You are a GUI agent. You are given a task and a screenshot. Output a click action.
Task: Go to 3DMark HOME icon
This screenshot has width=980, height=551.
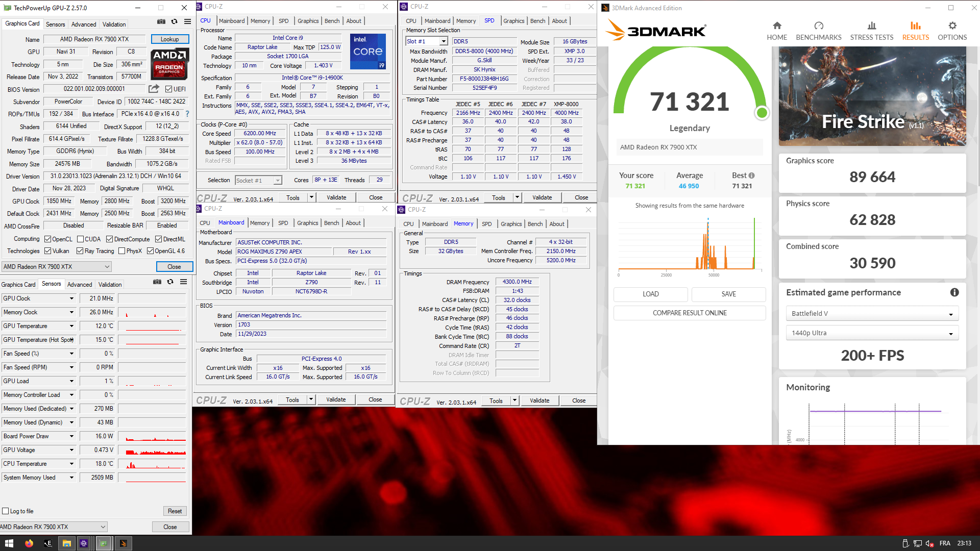(x=777, y=31)
